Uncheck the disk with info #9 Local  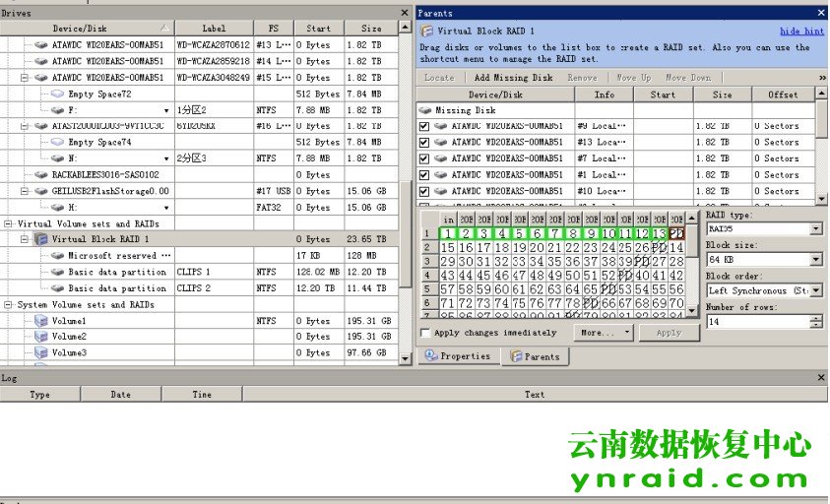(424, 126)
